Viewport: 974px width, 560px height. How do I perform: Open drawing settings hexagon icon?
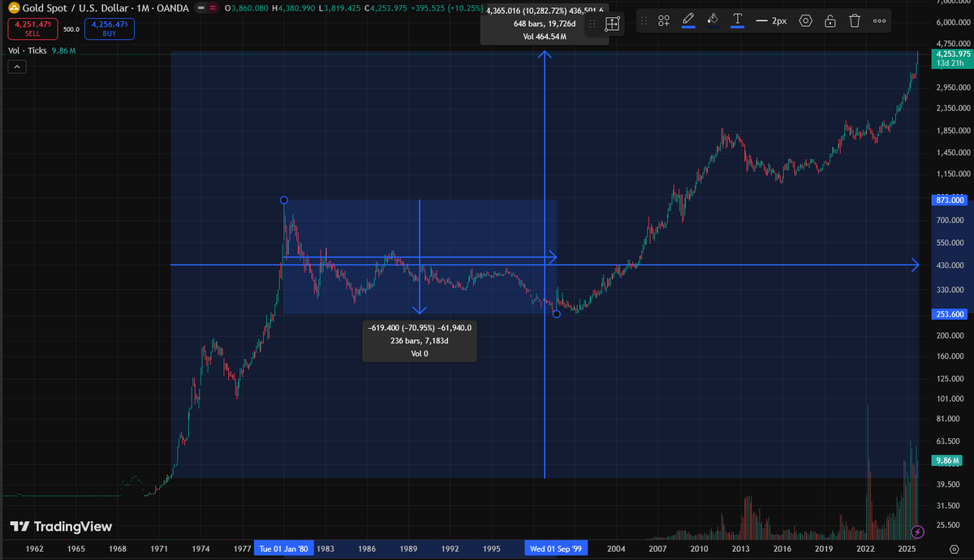(x=805, y=20)
